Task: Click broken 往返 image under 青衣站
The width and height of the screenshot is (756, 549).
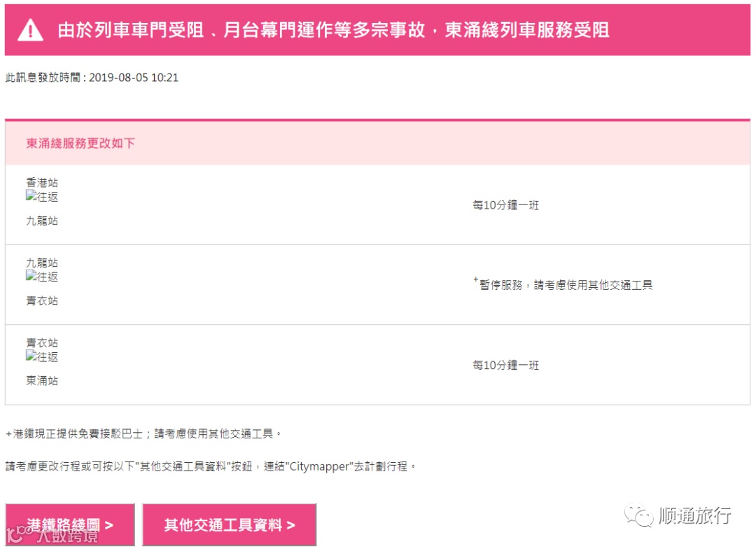Action: (x=42, y=356)
